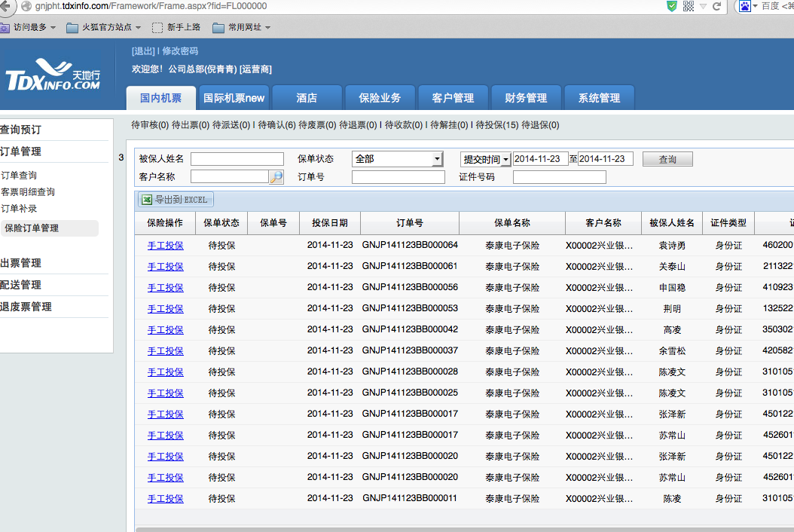The width and height of the screenshot is (794, 532).
Task: Open 火狐官方站点 bookmark folder
Action: (104, 27)
